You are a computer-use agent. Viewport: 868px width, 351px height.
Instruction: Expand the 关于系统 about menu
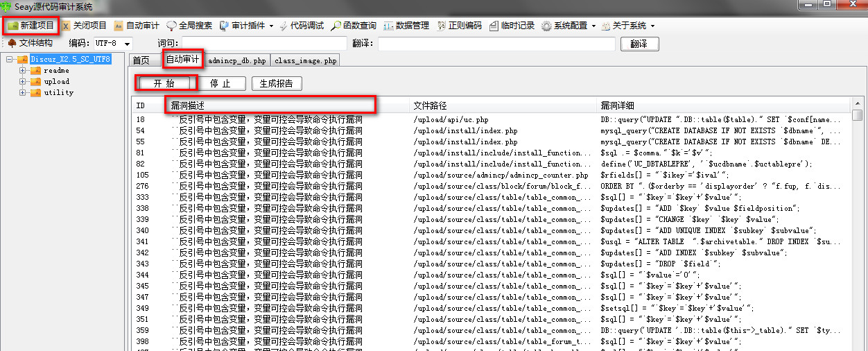pos(627,26)
